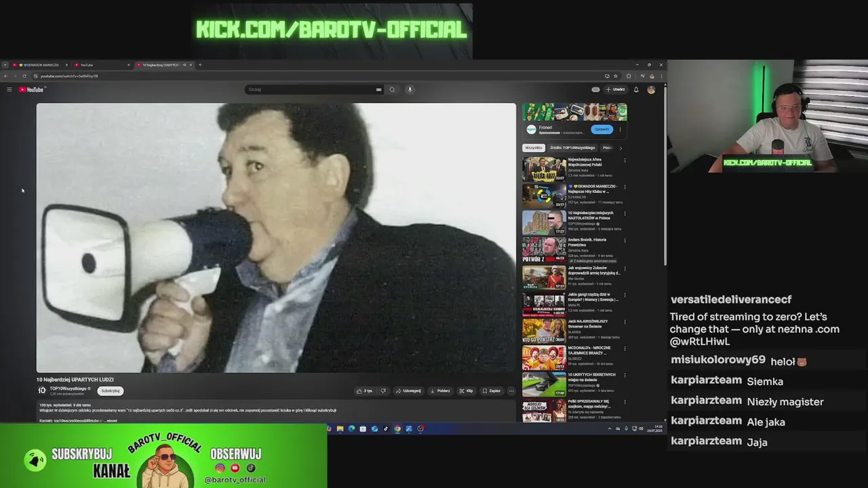Image resolution: width=868 pixels, height=488 pixels.
Task: Open the on-screen keyboard icon in search box
Action: click(378, 89)
